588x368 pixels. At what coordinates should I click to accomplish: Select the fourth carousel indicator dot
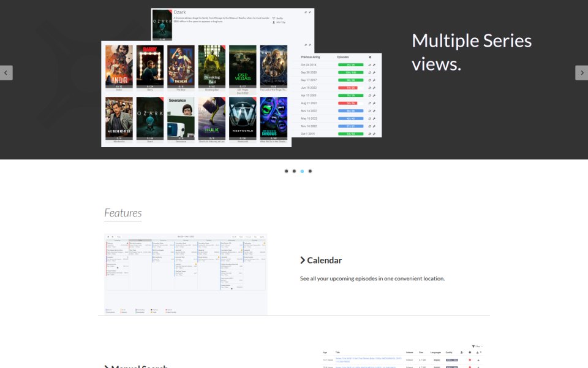tap(310, 171)
